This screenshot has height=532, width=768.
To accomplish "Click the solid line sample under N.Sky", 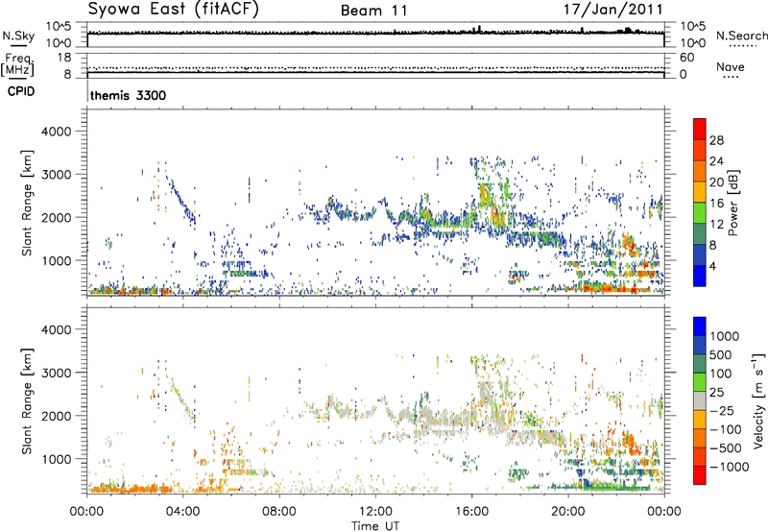I will pyautogui.click(x=17, y=46).
